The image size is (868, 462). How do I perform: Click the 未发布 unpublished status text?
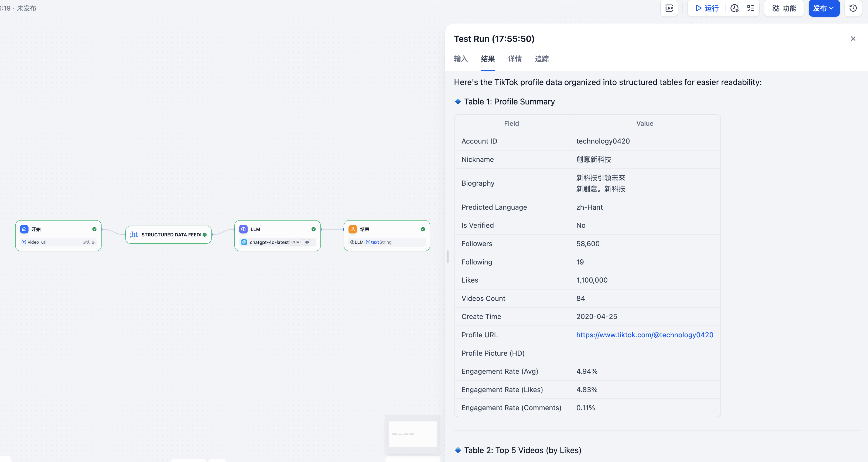tap(27, 8)
